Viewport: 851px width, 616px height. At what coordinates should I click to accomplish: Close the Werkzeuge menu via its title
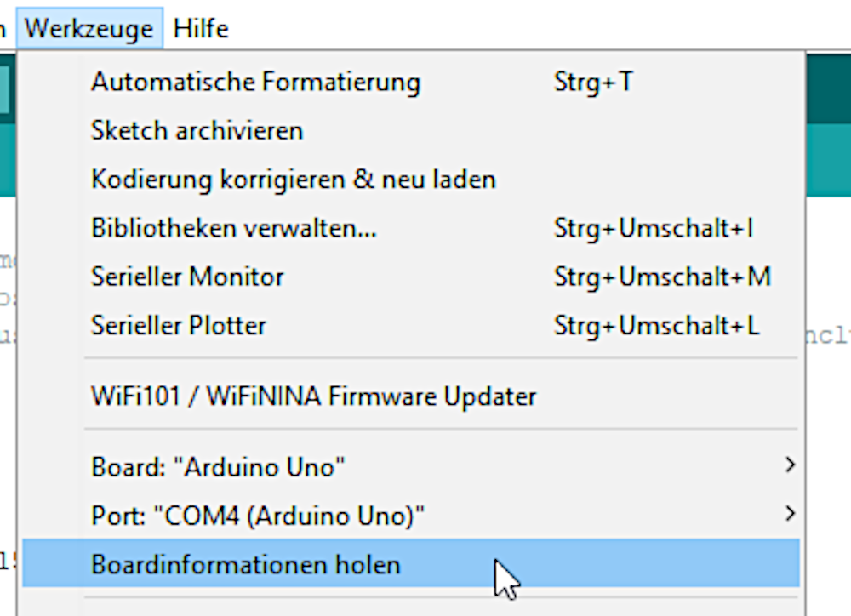(89, 29)
